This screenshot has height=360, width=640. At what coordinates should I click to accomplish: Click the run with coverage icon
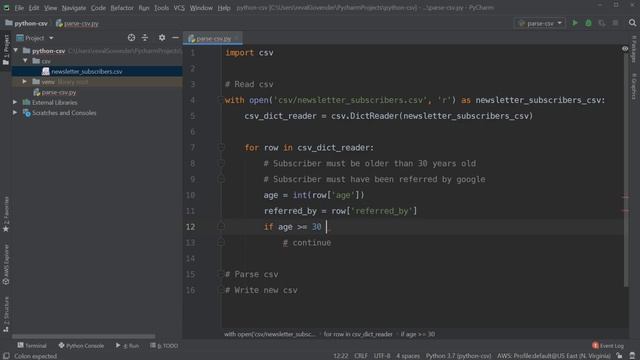tap(602, 23)
